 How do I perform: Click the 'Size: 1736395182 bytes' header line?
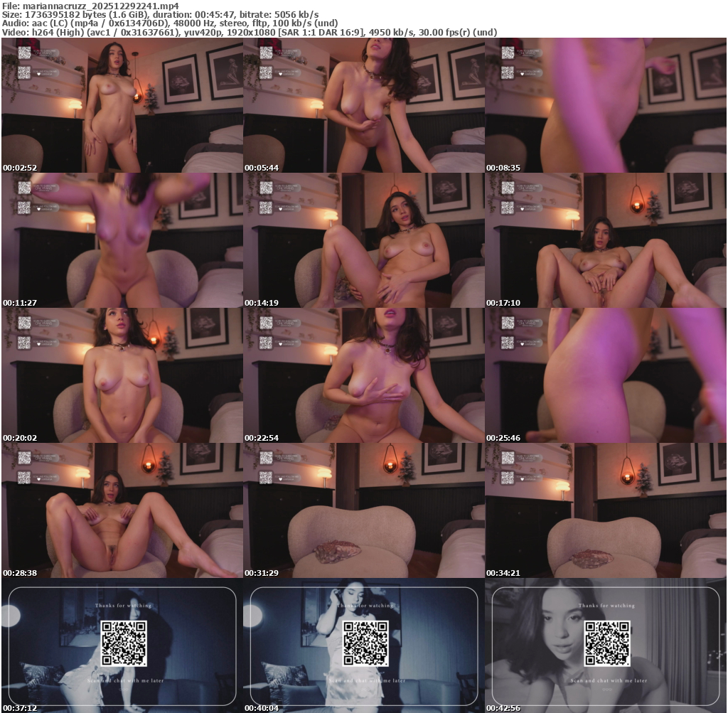tap(160, 14)
